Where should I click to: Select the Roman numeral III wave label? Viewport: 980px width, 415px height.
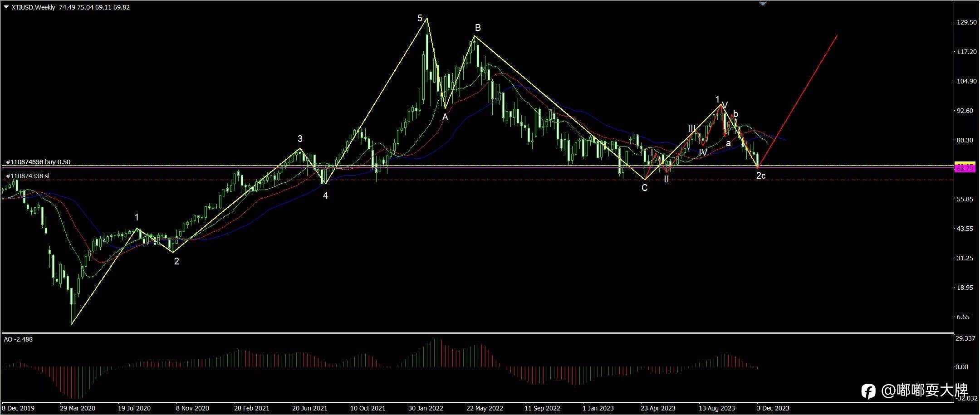coord(692,129)
